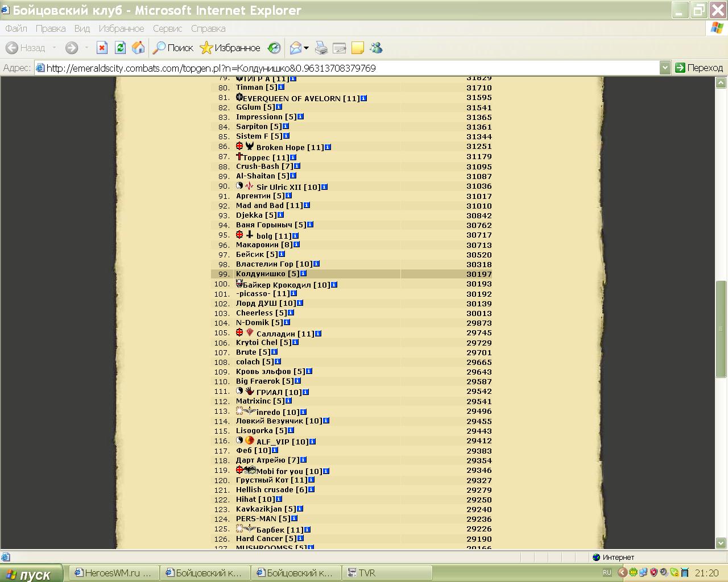Viewport: 728px width, 582px height.
Task: Click the Интернет security zone status
Action: [x=613, y=557]
